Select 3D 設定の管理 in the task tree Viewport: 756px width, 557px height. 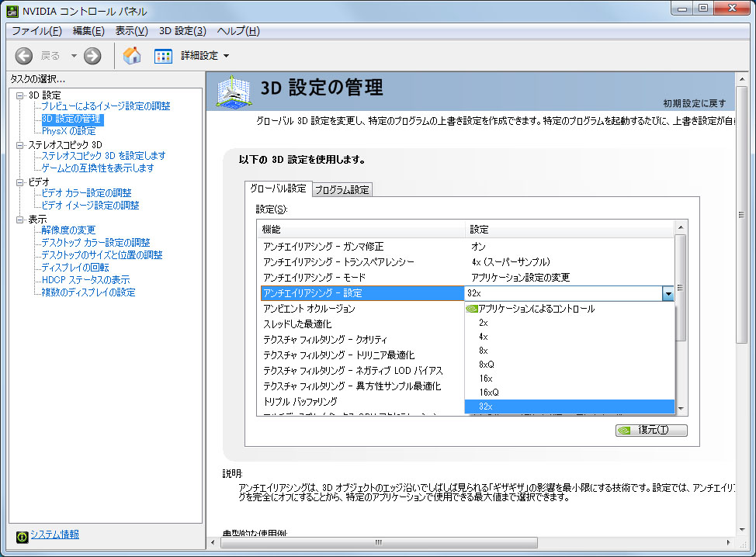click(x=71, y=119)
